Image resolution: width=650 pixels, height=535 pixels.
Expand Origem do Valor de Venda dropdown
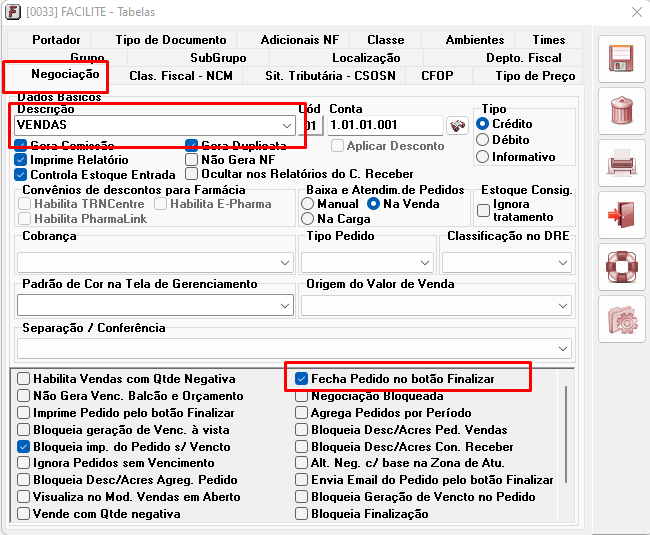click(563, 306)
